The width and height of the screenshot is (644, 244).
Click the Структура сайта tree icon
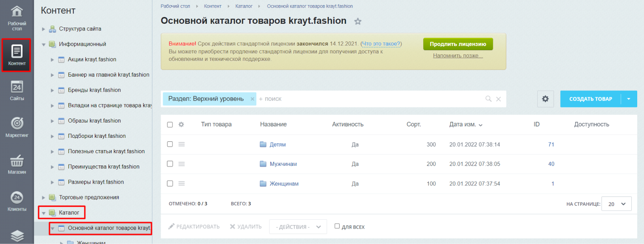(53, 29)
